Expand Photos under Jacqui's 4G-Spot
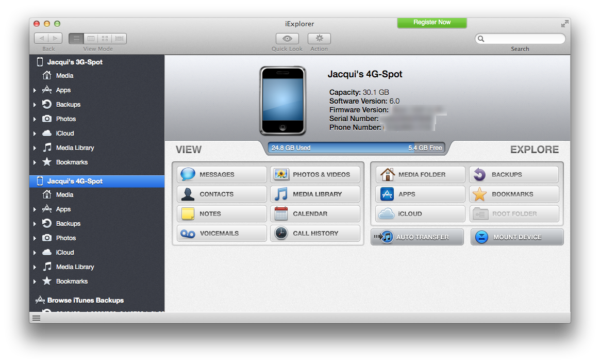600x364 pixels. (x=35, y=238)
